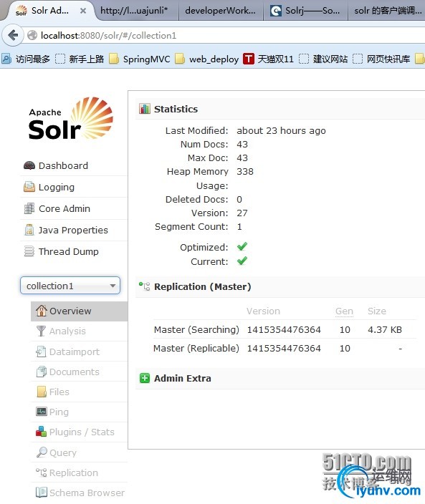Go to the Dataimport page
425x504 pixels.
coord(75,352)
